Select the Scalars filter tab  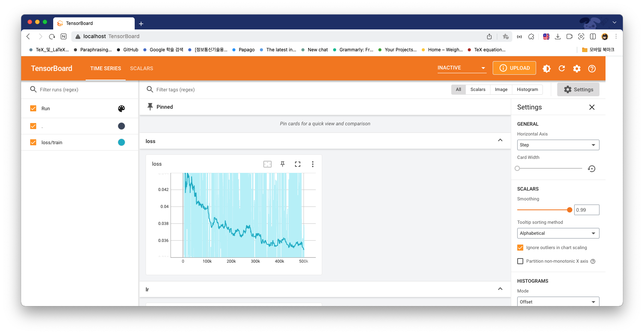tap(478, 89)
